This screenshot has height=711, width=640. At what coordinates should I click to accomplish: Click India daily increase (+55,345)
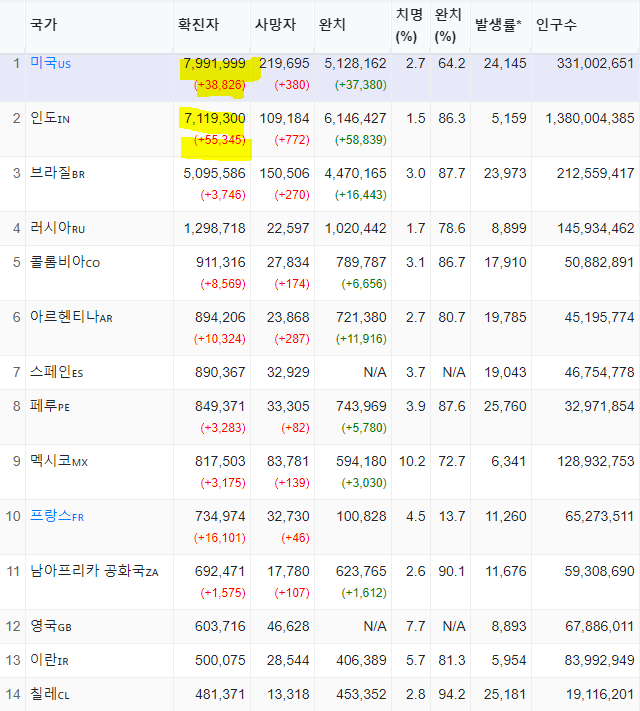(220, 140)
